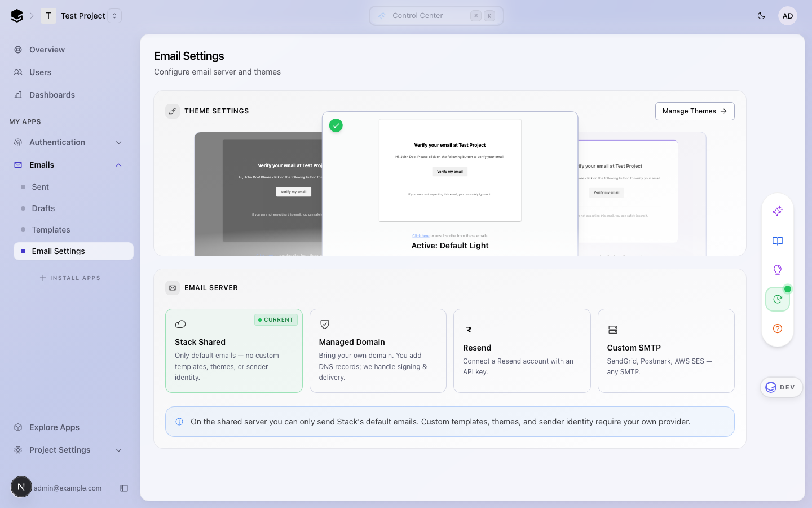The height and width of the screenshot is (508, 812).
Task: Select the Custom SMTP server card
Action: pos(666,351)
